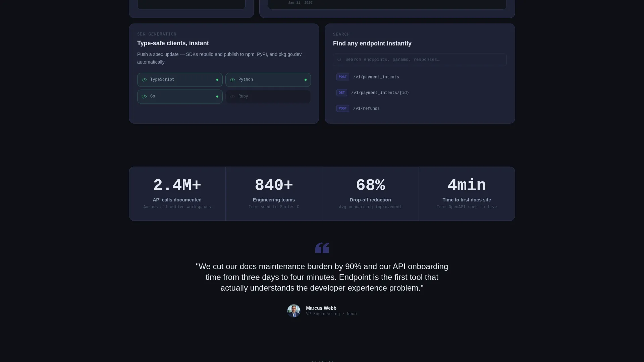Select the Python SDK card
The height and width of the screenshot is (362, 644).
tap(268, 80)
